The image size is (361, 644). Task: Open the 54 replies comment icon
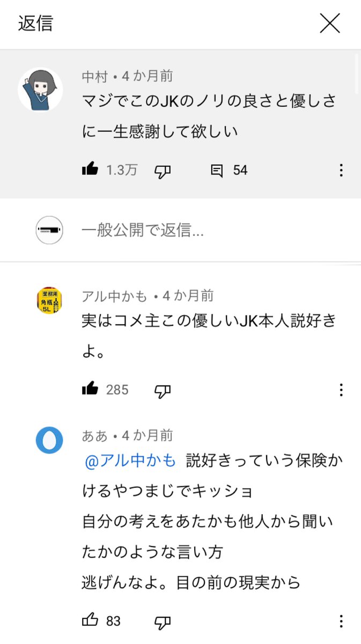pyautogui.click(x=217, y=171)
